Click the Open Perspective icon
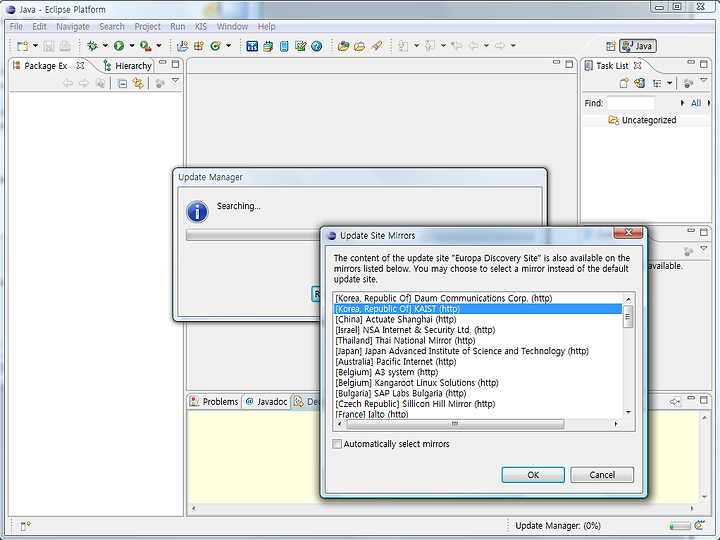Viewport: 720px width, 540px height. click(x=611, y=46)
